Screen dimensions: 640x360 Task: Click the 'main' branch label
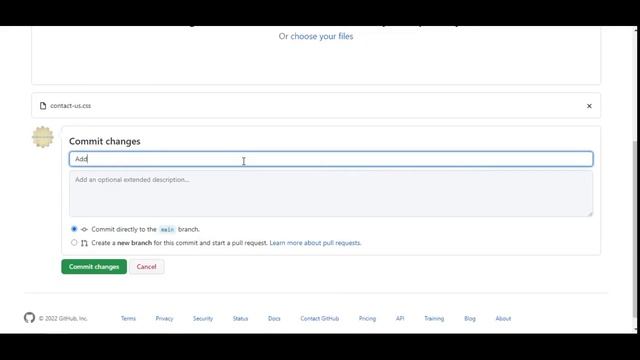tap(167, 229)
